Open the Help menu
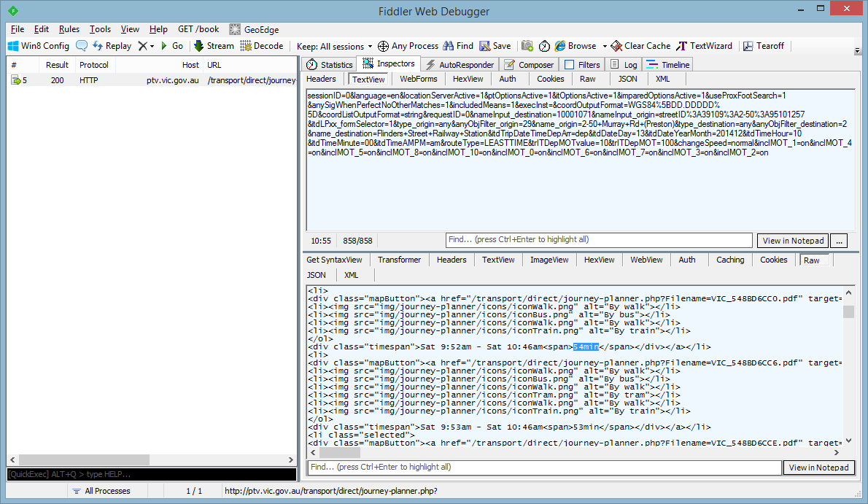 click(158, 29)
